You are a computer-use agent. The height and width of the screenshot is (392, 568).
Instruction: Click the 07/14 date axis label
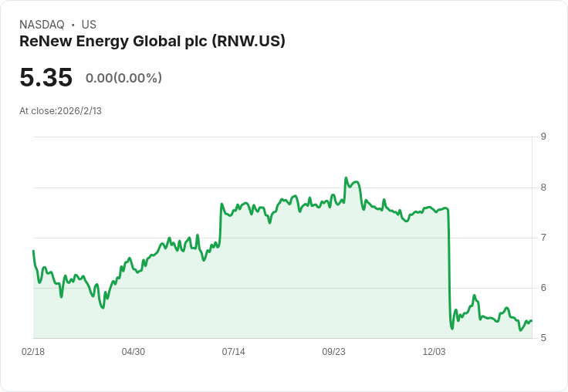click(233, 352)
